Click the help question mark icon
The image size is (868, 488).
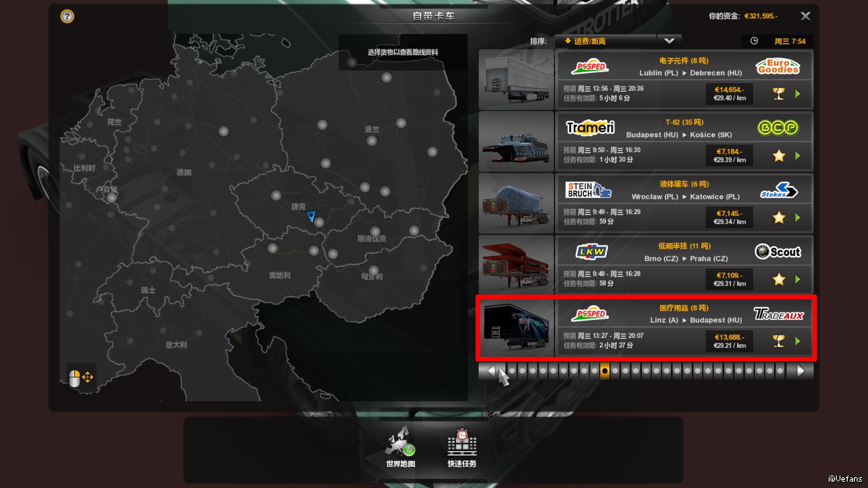click(67, 17)
